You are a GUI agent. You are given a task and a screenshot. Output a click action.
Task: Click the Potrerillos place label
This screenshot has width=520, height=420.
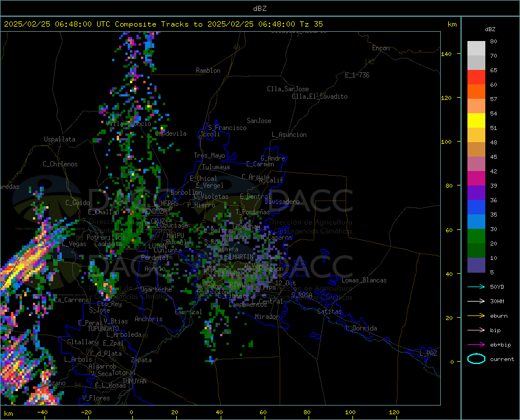(106, 237)
